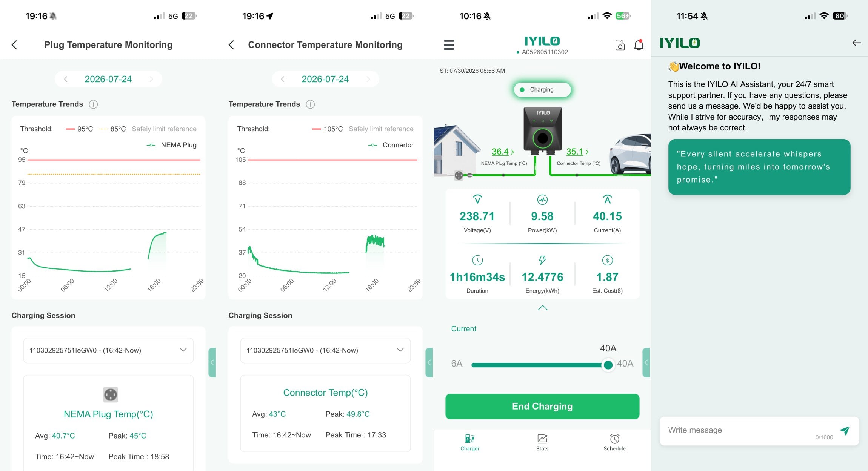868x471 pixels.
Task: Tap the electric car image
Action: click(x=630, y=154)
